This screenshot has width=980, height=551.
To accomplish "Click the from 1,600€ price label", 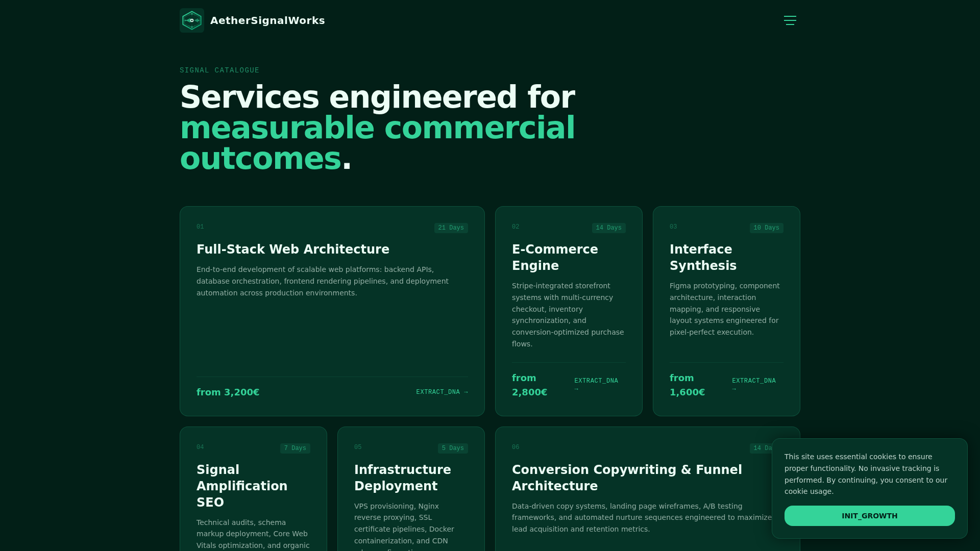I will (687, 385).
